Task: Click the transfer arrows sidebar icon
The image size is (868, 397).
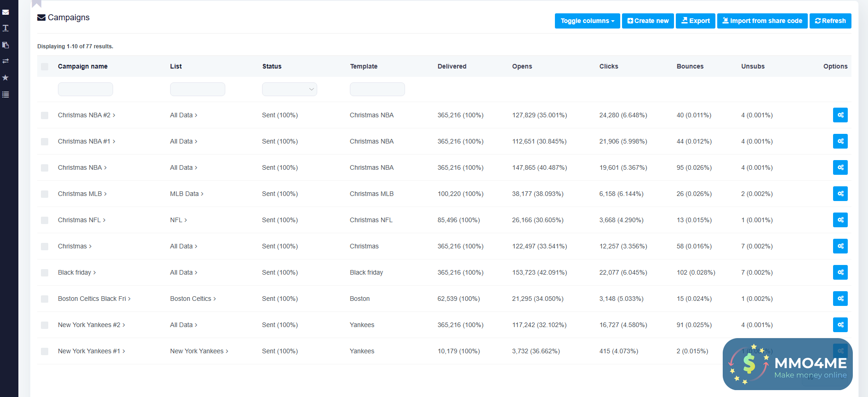Action: click(6, 61)
